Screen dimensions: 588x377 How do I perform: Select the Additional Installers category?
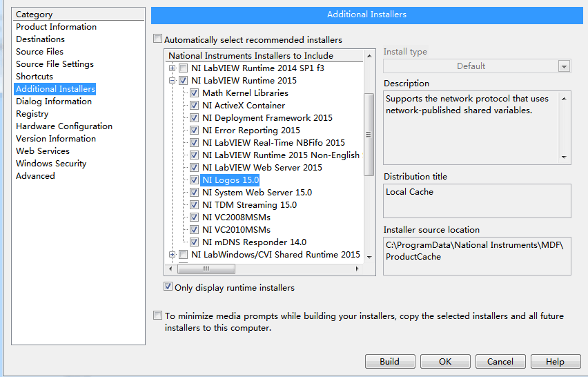[55, 88]
